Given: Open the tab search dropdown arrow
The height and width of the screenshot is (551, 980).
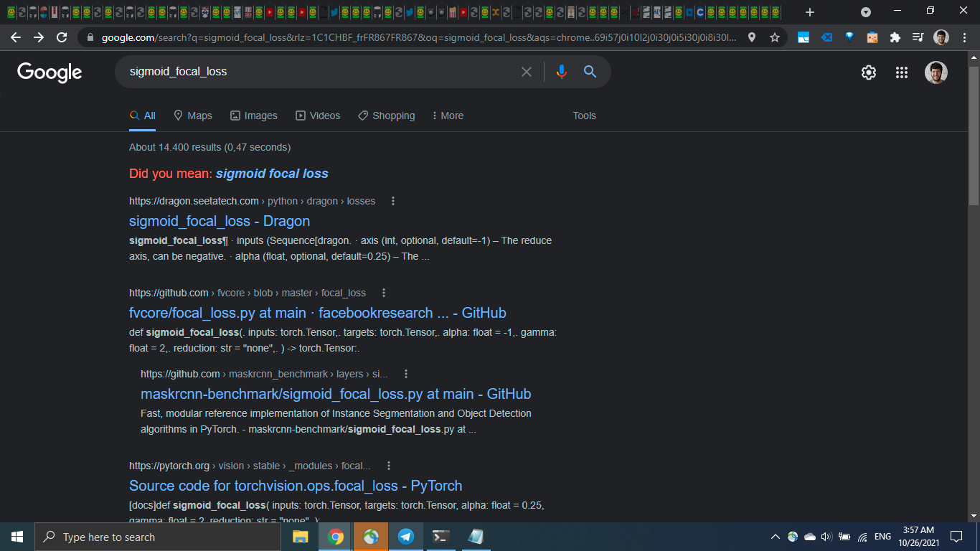Looking at the screenshot, I should pos(866,12).
